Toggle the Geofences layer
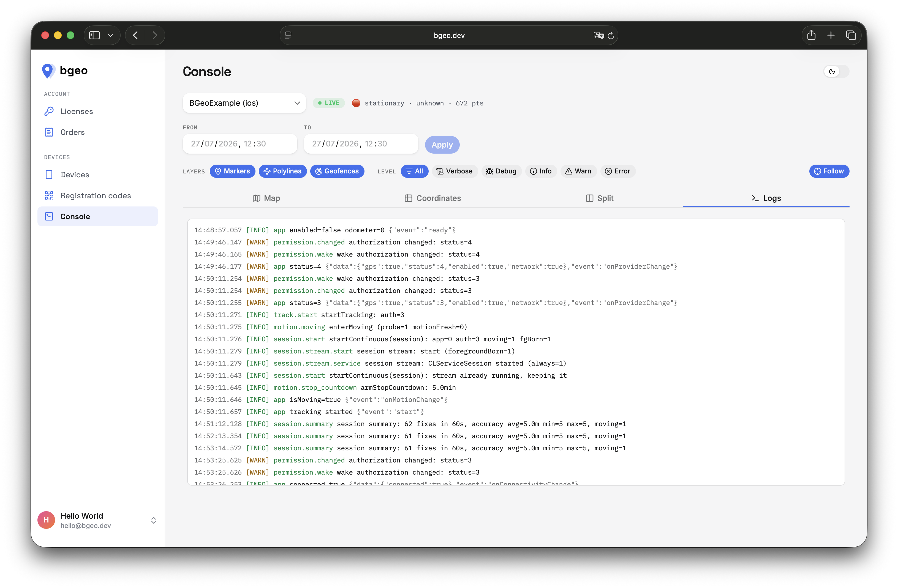Screen dimensions: 898x588 [337, 171]
